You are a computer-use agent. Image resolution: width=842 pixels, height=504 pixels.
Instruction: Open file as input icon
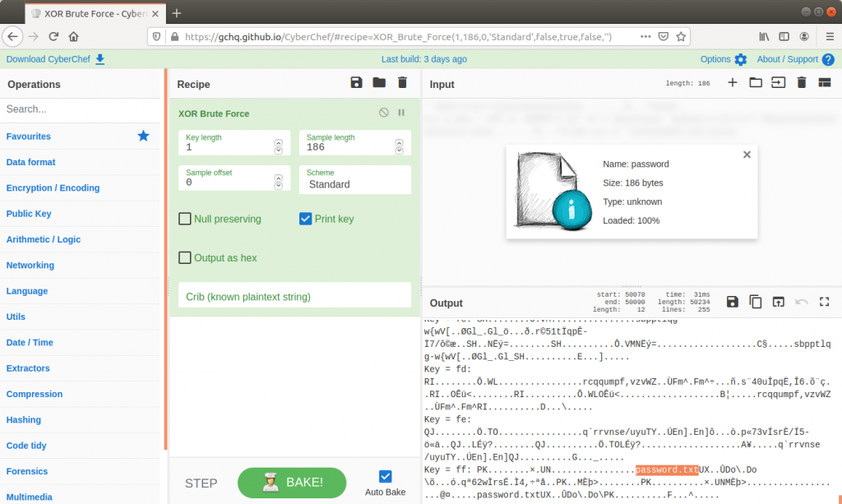click(x=778, y=83)
